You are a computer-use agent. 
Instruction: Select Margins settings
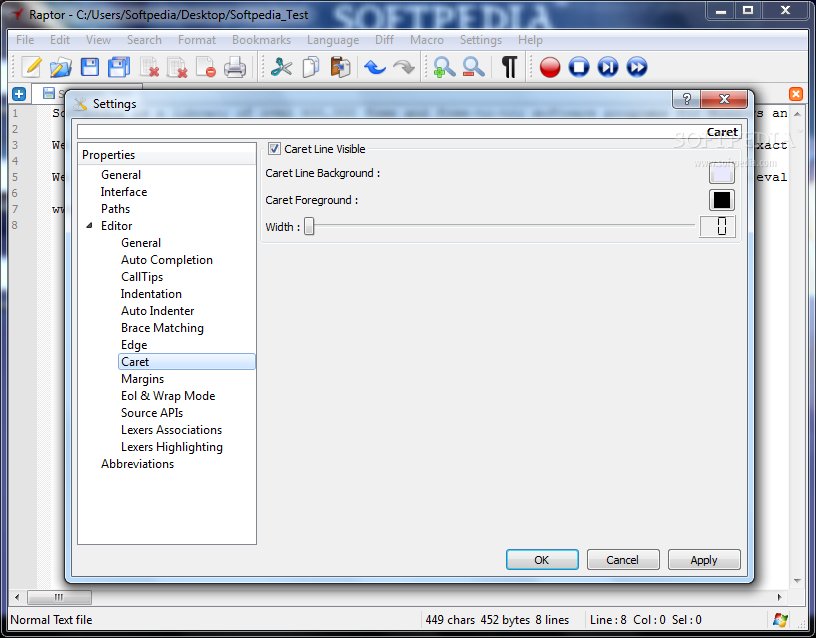142,379
